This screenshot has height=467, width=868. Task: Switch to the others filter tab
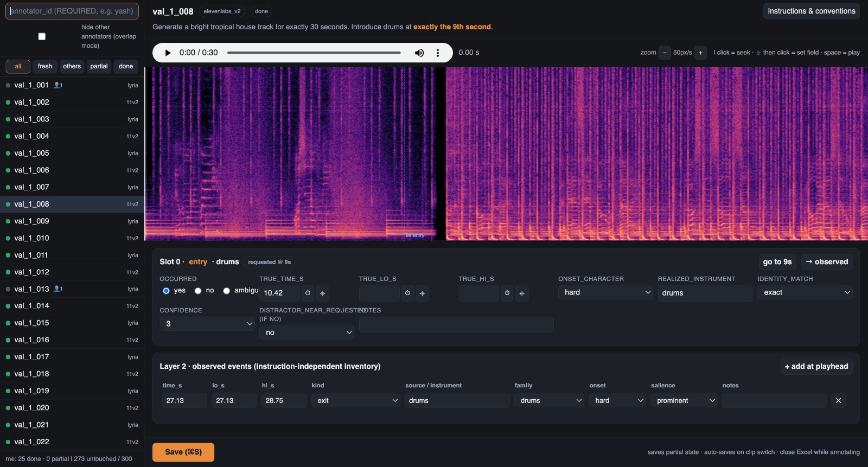[72, 66]
